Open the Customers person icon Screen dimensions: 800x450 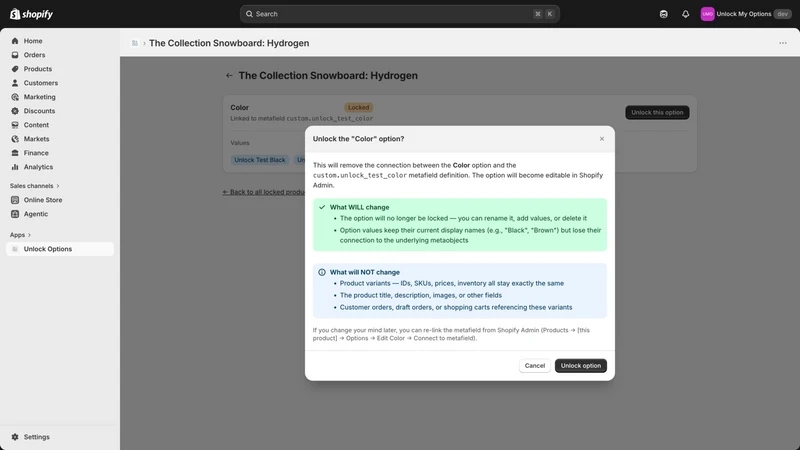pos(15,83)
